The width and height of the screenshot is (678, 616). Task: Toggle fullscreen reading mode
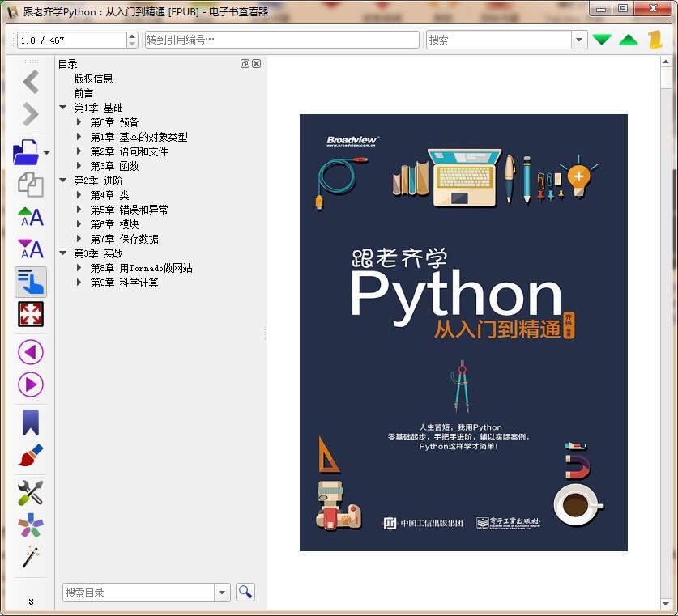29,314
